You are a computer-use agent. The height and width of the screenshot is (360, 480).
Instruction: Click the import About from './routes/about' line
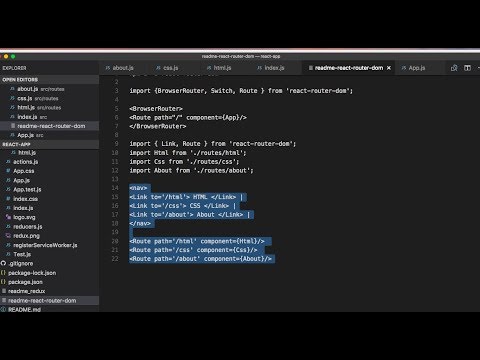click(x=191, y=170)
